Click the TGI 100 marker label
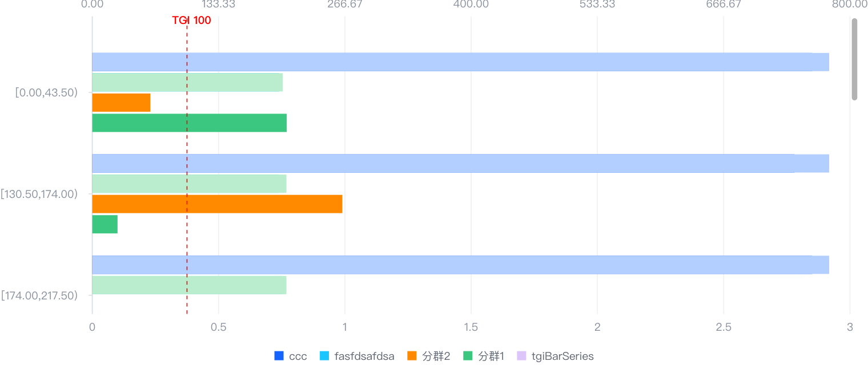Image resolution: width=868 pixels, height=365 pixels. click(x=191, y=21)
